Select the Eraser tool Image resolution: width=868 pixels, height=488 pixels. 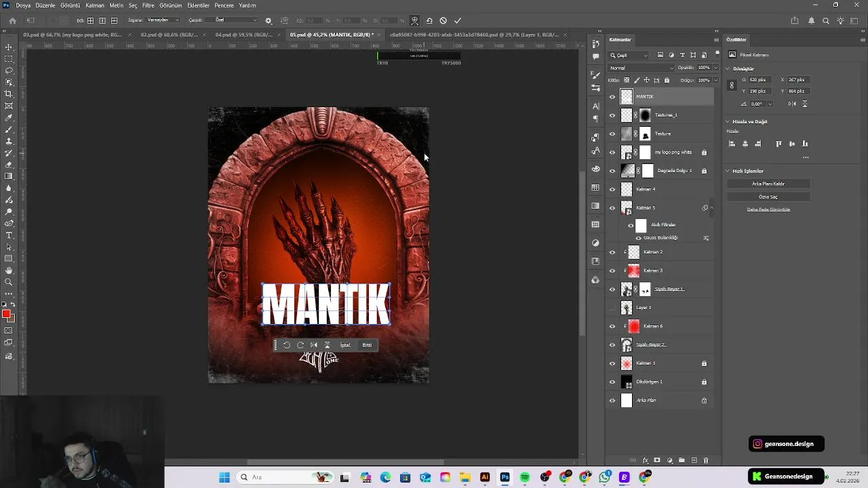click(9, 165)
